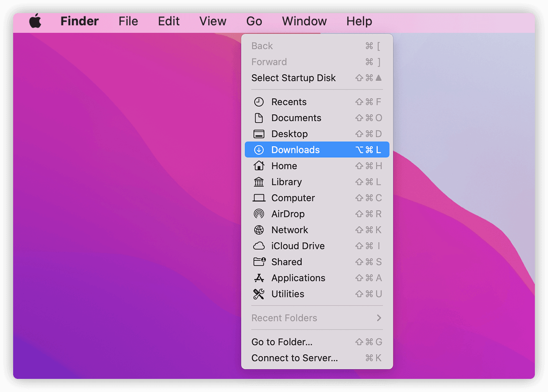548x392 pixels.
Task: Open the Window menu
Action: pyautogui.click(x=304, y=21)
